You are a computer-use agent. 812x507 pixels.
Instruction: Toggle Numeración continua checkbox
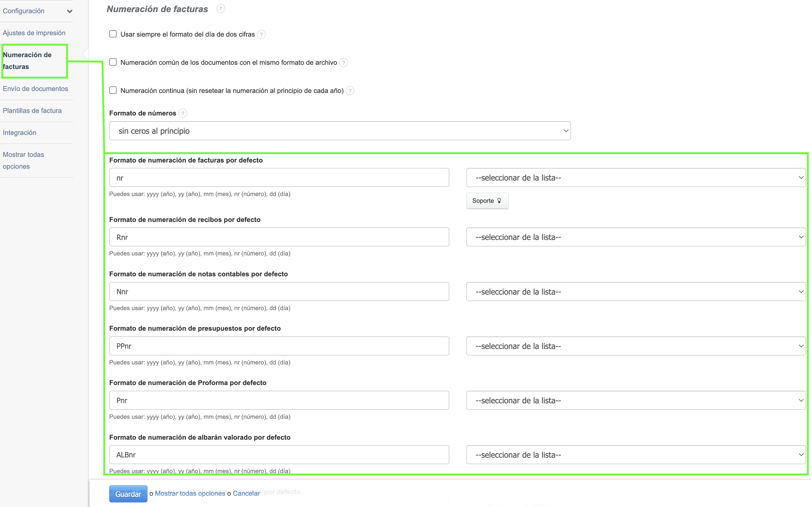click(x=113, y=90)
